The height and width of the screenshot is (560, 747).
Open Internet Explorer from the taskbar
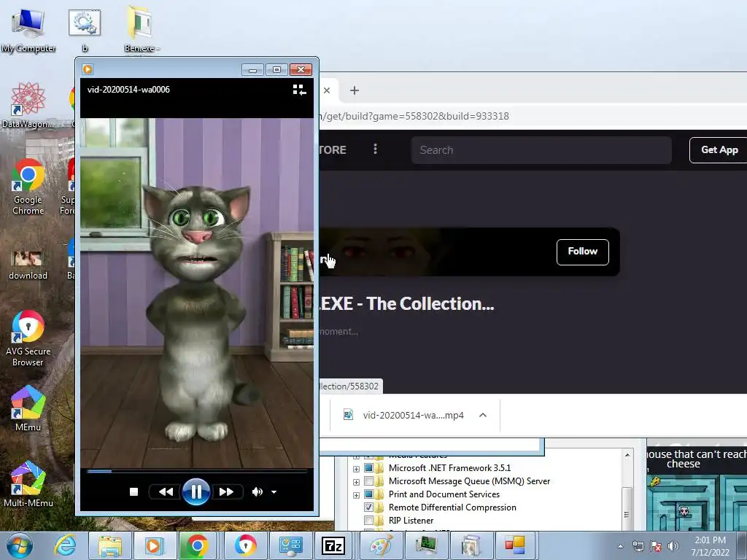(65, 545)
